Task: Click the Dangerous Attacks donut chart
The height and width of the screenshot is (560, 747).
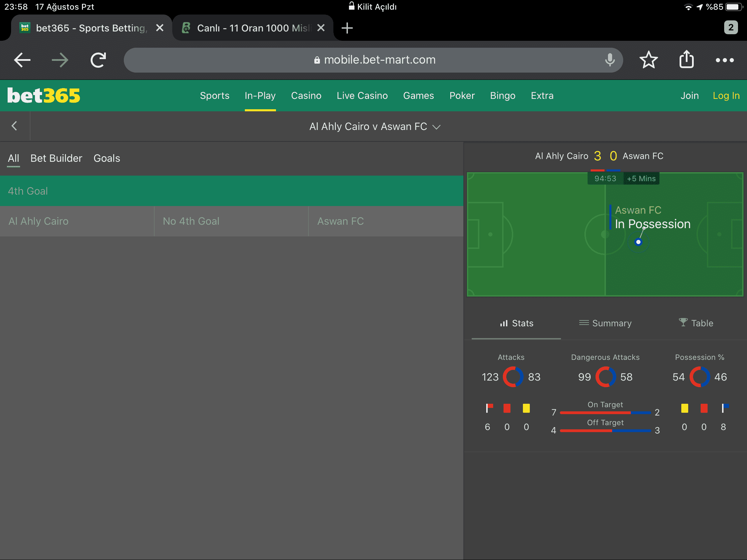Action: (605, 377)
